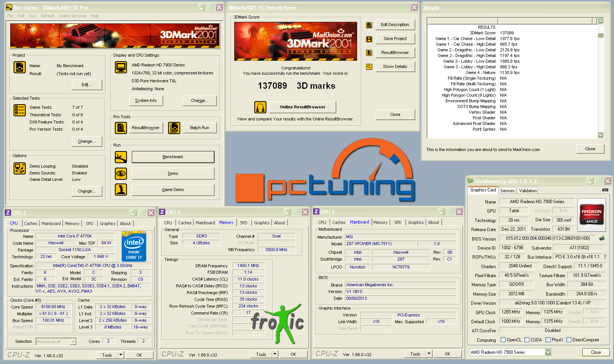Click the BIOS Version field in GPU-Z
This screenshot has height=364, width=614.
(548, 238)
